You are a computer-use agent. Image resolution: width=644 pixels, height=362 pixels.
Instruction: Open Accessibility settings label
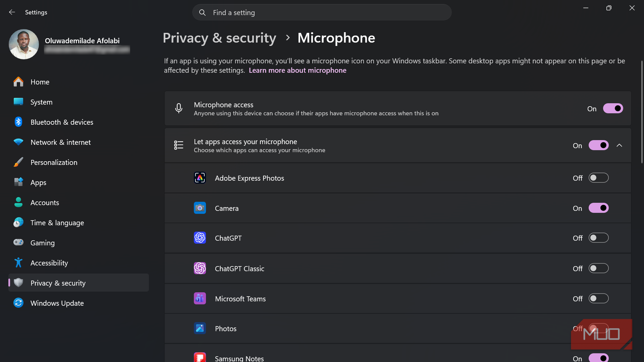(x=49, y=263)
